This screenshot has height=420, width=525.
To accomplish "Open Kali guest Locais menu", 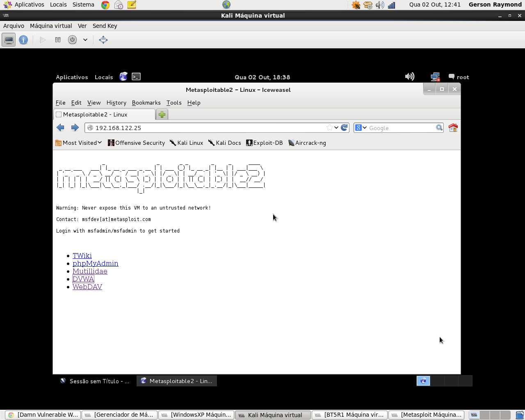I will [x=104, y=77].
